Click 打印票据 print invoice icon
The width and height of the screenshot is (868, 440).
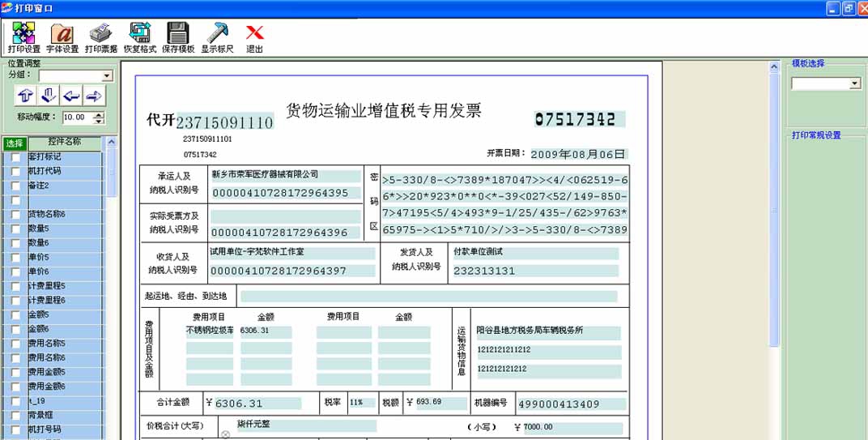100,38
